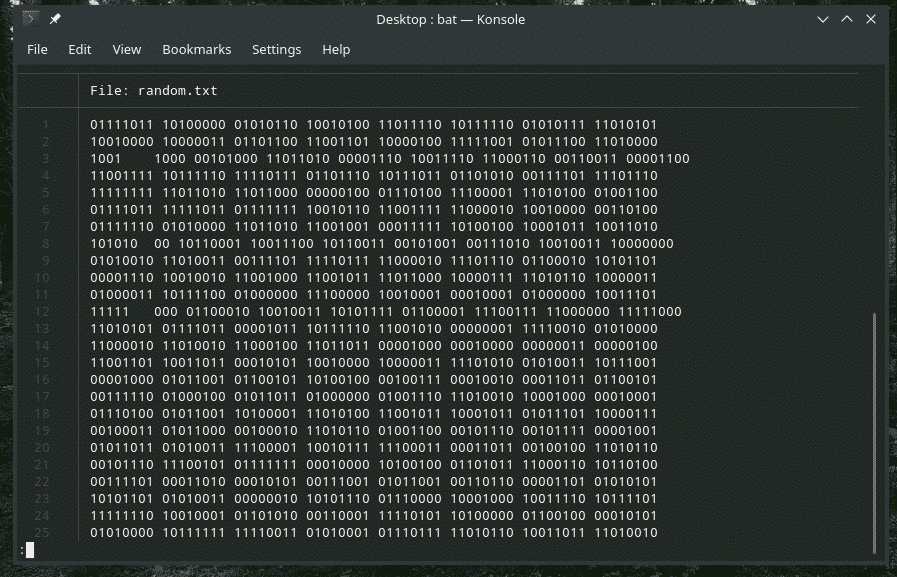This screenshot has height=577, width=897.
Task: Open the View menu
Action: click(127, 49)
